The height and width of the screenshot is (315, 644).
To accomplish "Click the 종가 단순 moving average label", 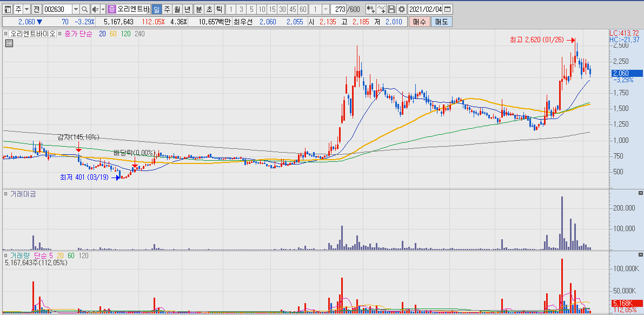I will pyautogui.click(x=79, y=34).
